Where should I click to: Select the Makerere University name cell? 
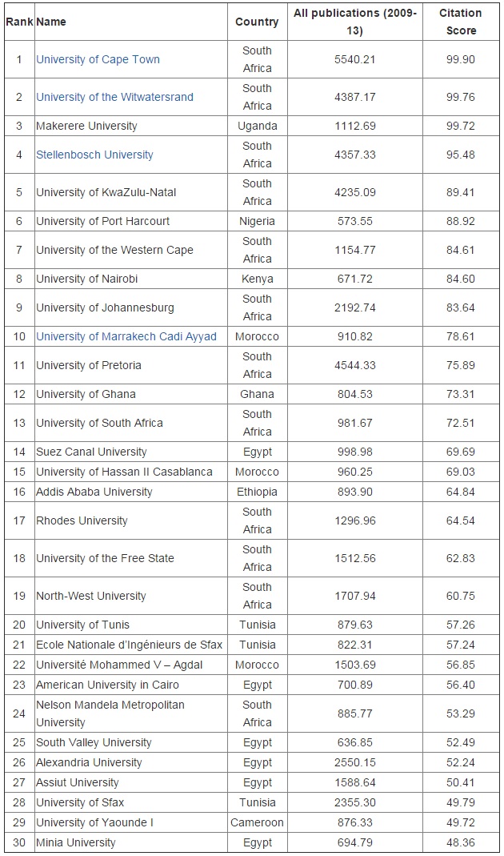[86, 126]
